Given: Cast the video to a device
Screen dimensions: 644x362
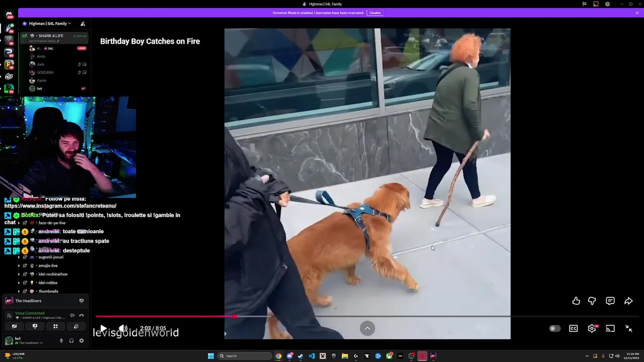Looking at the screenshot, I should coord(610,328).
